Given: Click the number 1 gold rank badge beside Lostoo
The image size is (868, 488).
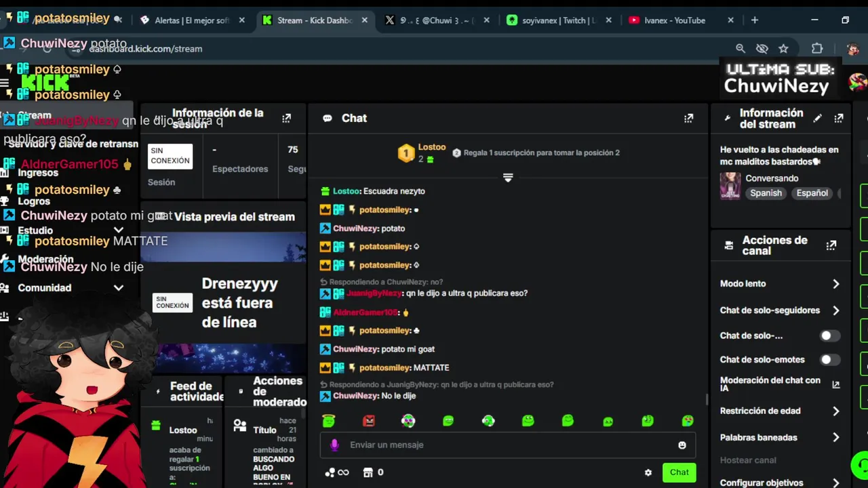Looking at the screenshot, I should [406, 153].
